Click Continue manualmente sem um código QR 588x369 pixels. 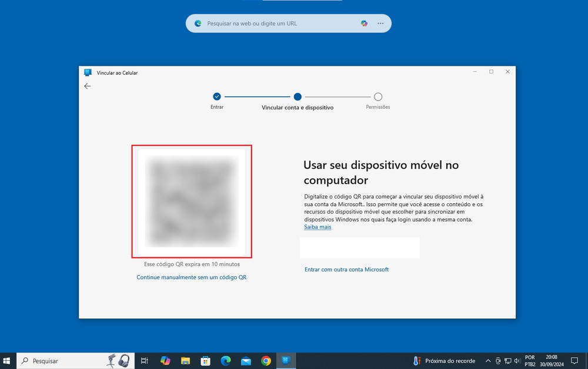click(192, 277)
